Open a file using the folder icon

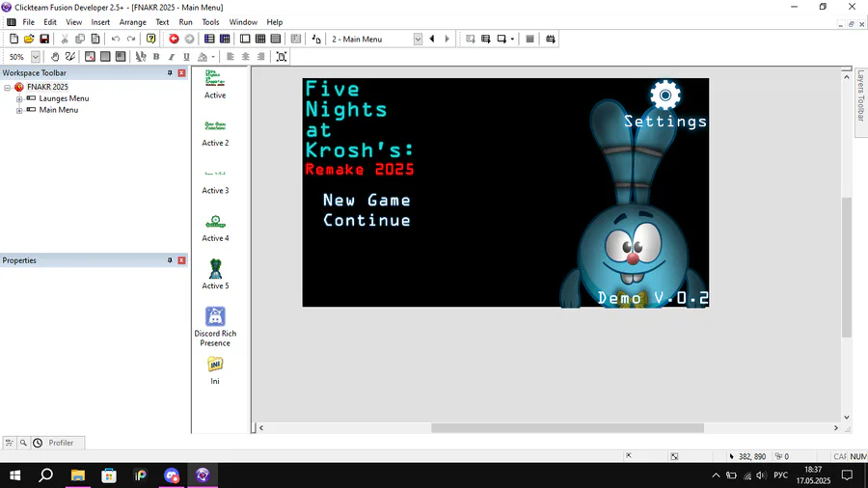(29, 39)
